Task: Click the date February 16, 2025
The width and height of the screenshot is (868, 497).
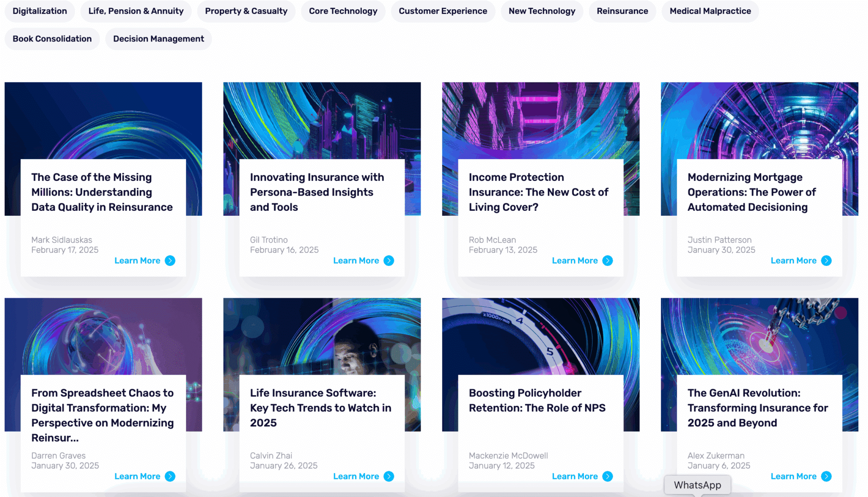Action: pyautogui.click(x=284, y=250)
